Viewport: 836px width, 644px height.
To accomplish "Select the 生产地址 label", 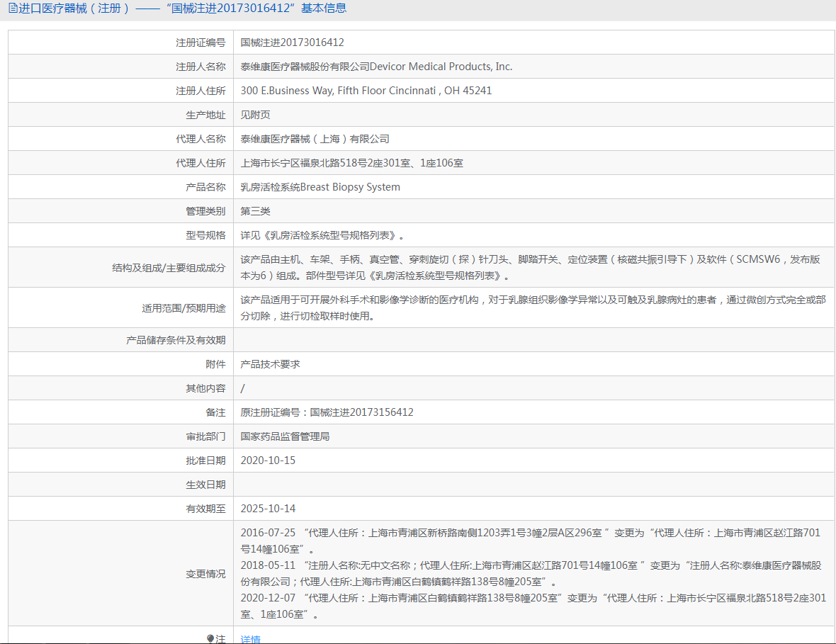I will click(205, 115).
